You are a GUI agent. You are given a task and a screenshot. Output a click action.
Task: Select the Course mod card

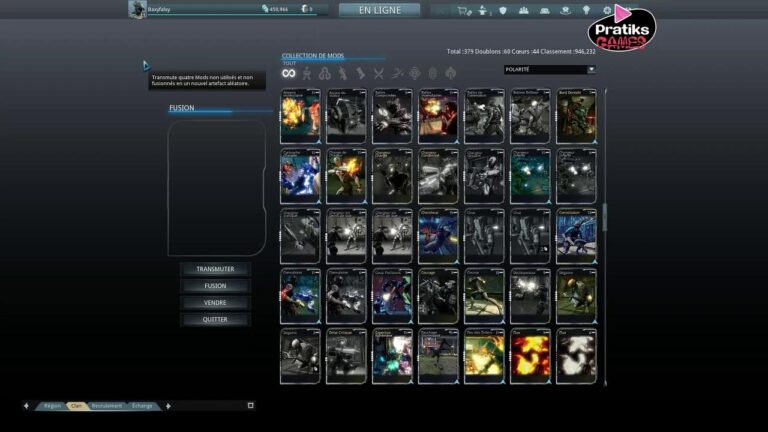click(x=484, y=296)
